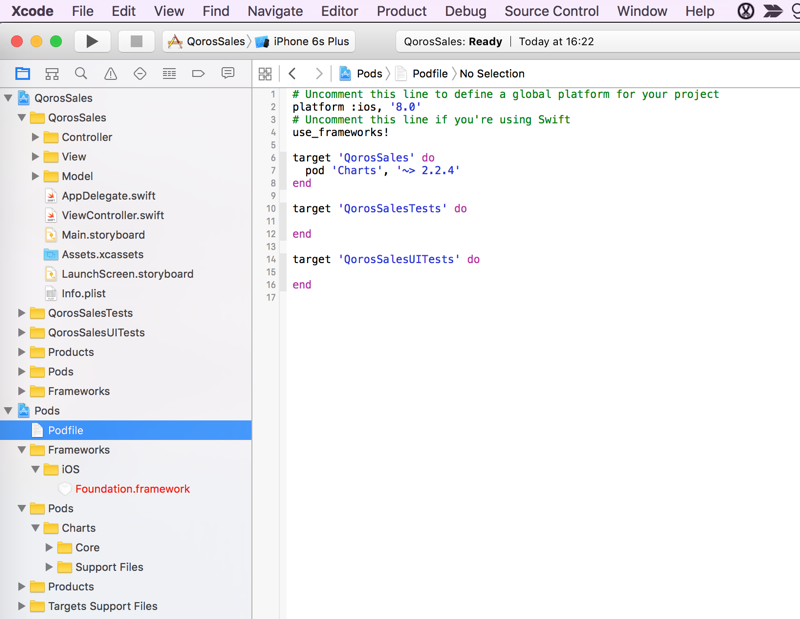Collapse the QorosSales group folder
The width and height of the screenshot is (800, 619).
[x=22, y=117]
